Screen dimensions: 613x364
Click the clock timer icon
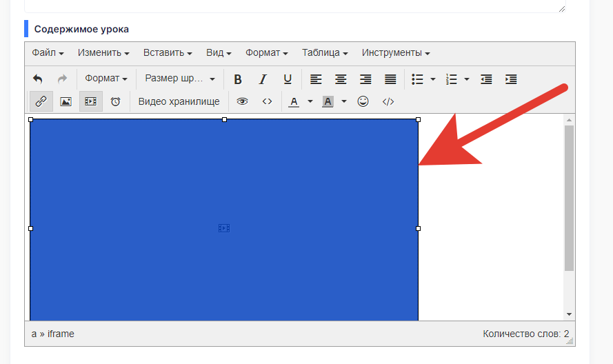[x=115, y=101]
